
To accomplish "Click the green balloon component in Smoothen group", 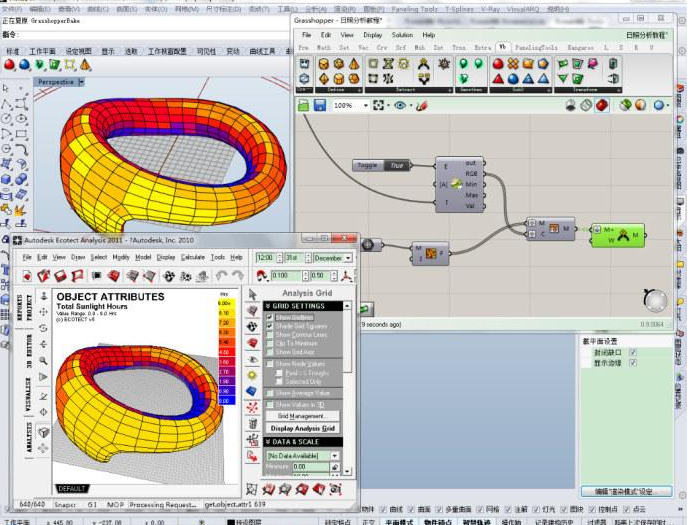I will tap(463, 64).
